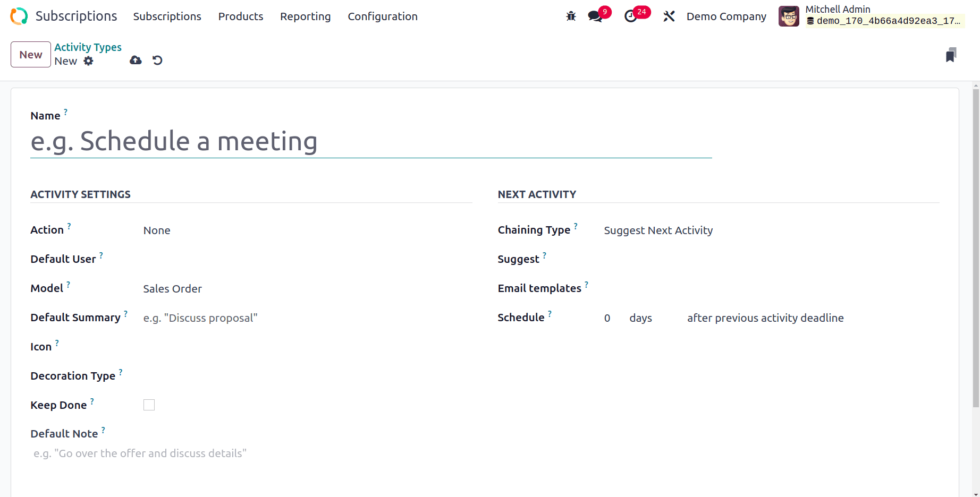The width and height of the screenshot is (980, 497).
Task: Open the Configuration menu
Action: (383, 16)
